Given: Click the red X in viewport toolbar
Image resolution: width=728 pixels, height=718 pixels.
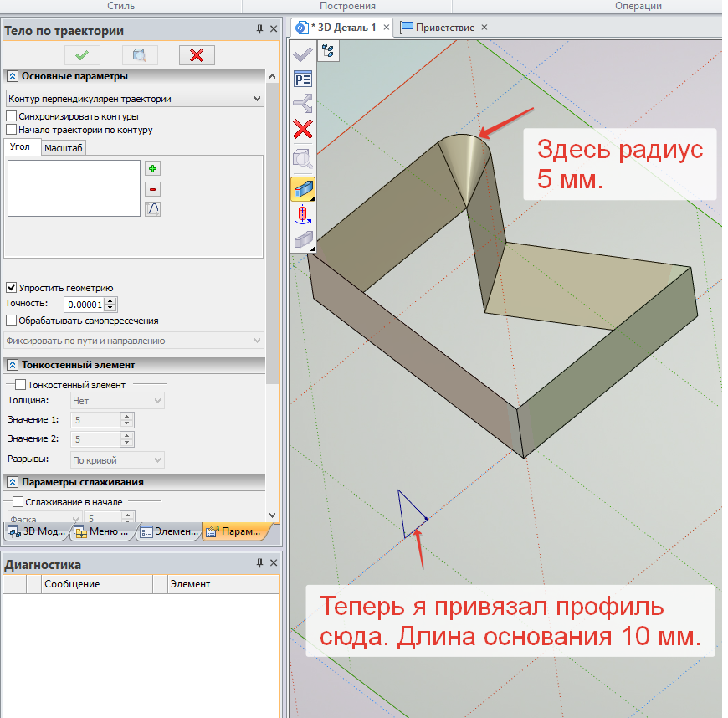Looking at the screenshot, I should click(x=303, y=129).
